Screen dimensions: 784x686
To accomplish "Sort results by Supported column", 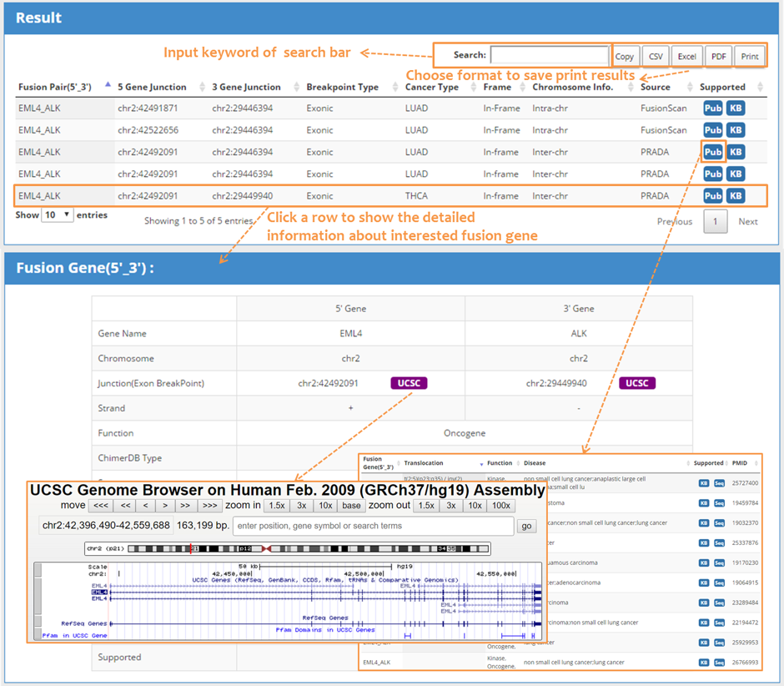I will point(731,87).
